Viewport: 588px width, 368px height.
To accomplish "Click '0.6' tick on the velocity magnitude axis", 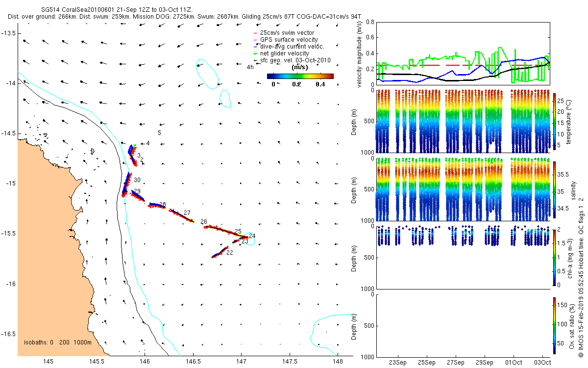I will [x=370, y=38].
